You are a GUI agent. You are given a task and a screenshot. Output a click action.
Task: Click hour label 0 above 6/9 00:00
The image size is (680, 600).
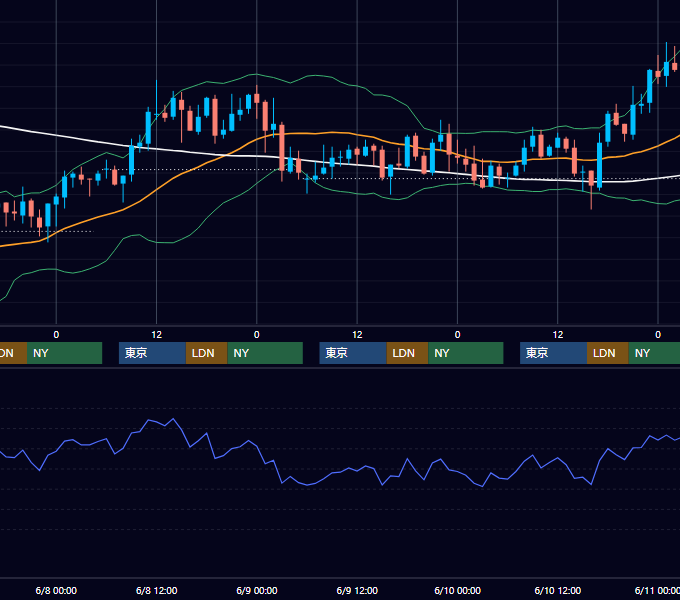(257, 335)
